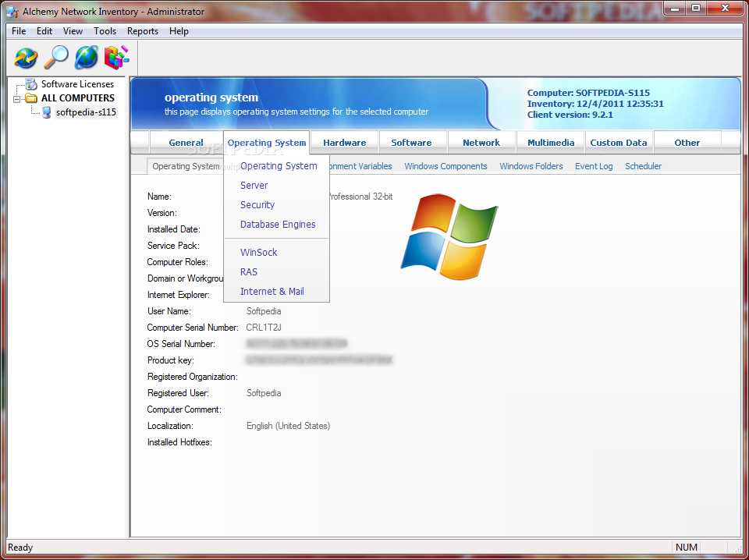Switch to the General tab
This screenshot has width=749, height=560.
pyautogui.click(x=186, y=142)
